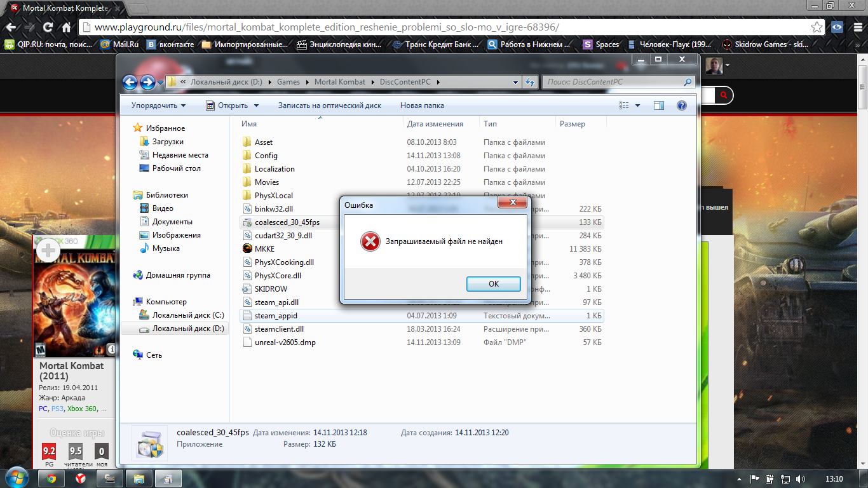Open the Windows Start button
This screenshot has width=868, height=488.
point(17,477)
